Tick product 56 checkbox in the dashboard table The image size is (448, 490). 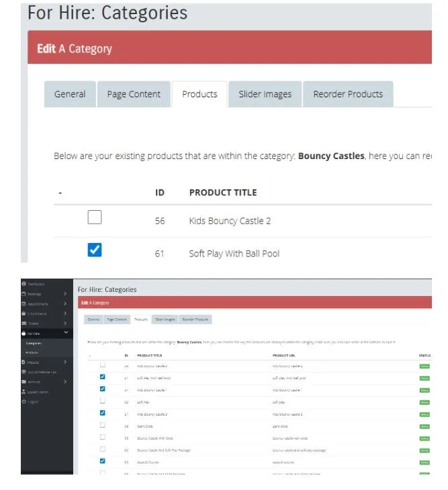coord(103,364)
